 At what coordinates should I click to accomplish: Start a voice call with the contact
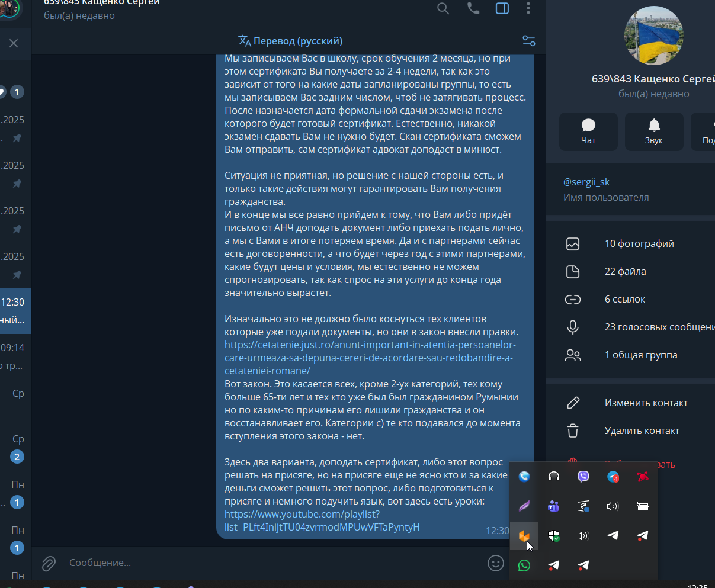473,8
